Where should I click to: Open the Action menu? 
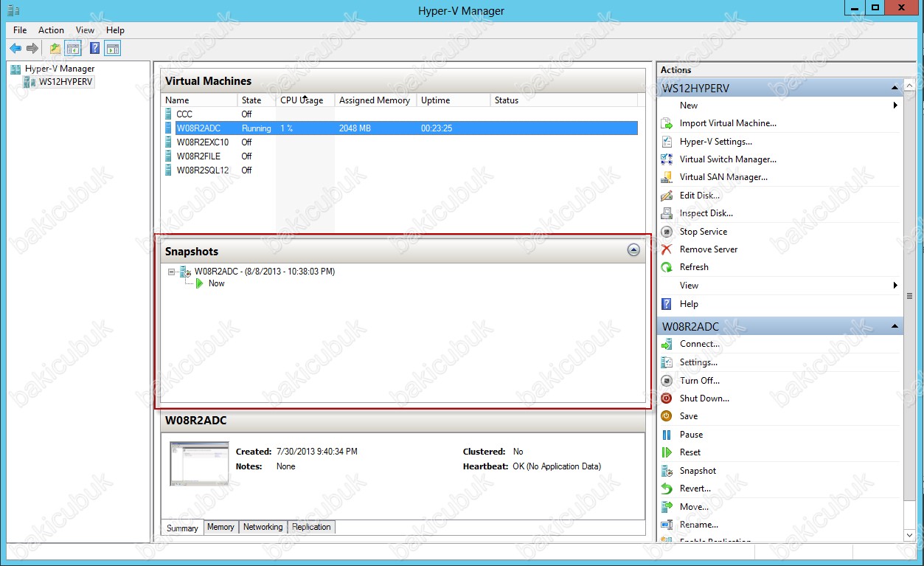coord(51,30)
